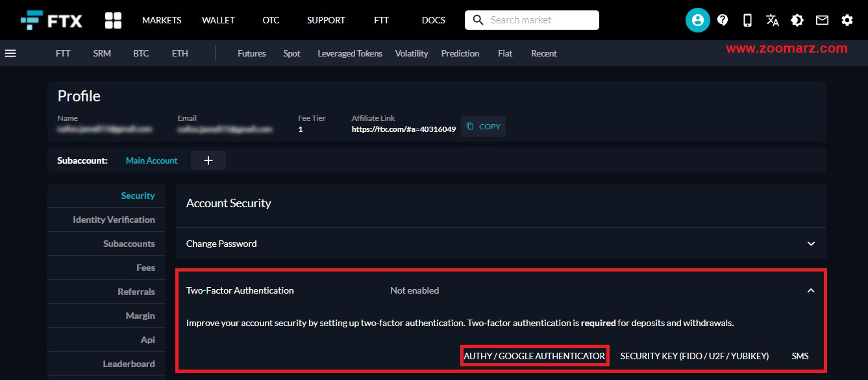Switch to the Recent tab
868x380 pixels.
point(544,53)
